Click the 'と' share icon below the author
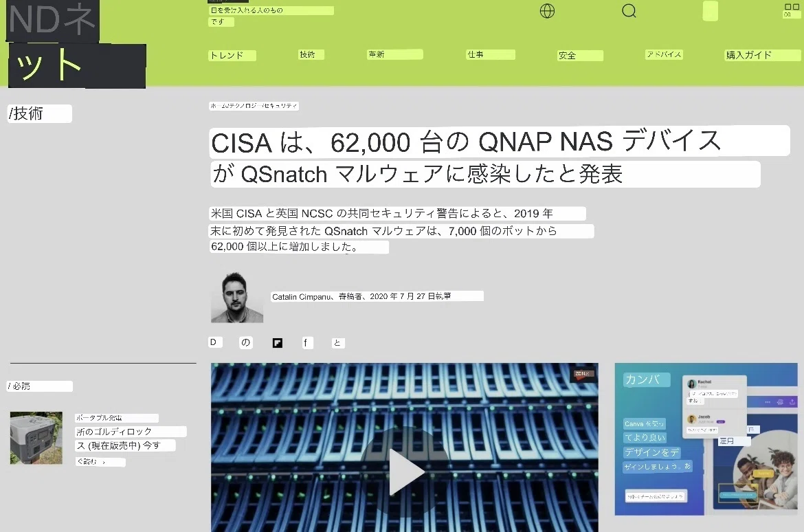This screenshot has width=804, height=532. coord(338,343)
